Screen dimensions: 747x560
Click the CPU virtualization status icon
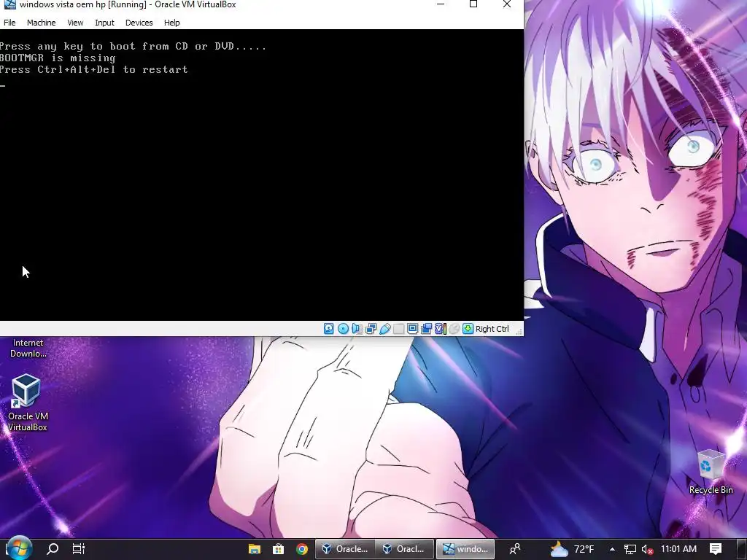tap(441, 329)
